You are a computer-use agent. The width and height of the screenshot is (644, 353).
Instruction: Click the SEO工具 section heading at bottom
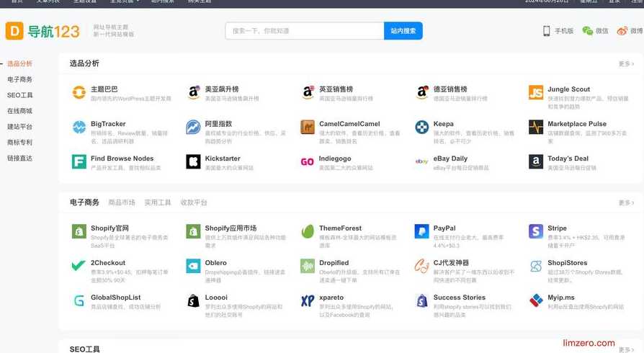coord(84,349)
